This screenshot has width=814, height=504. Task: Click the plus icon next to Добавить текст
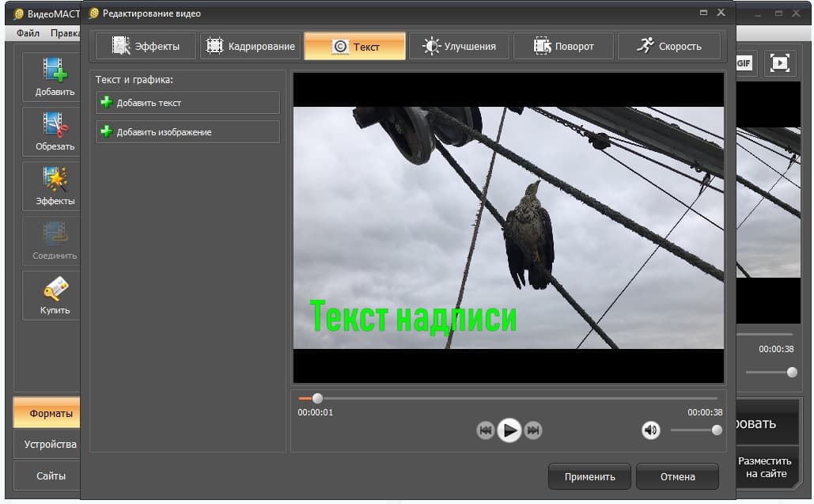coord(107,102)
